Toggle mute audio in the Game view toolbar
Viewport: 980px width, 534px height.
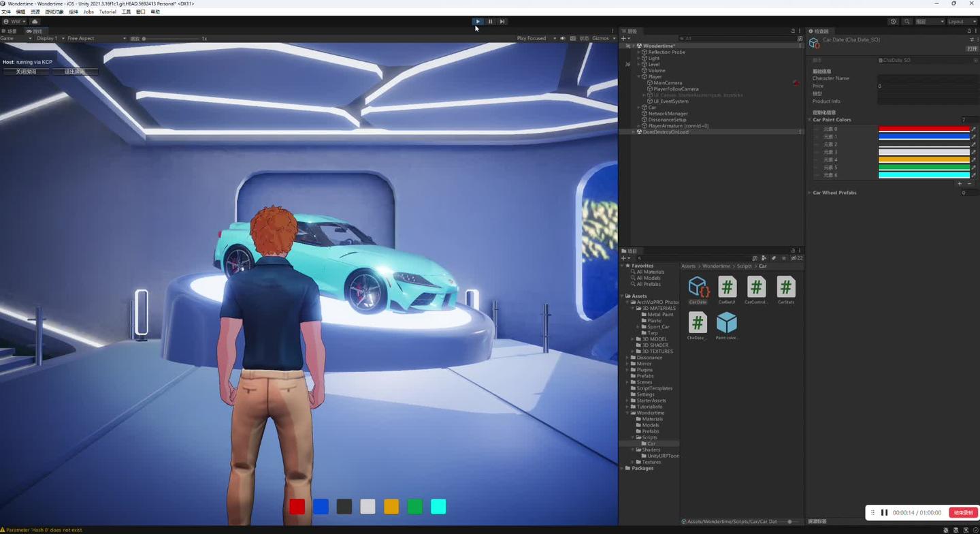pos(562,38)
